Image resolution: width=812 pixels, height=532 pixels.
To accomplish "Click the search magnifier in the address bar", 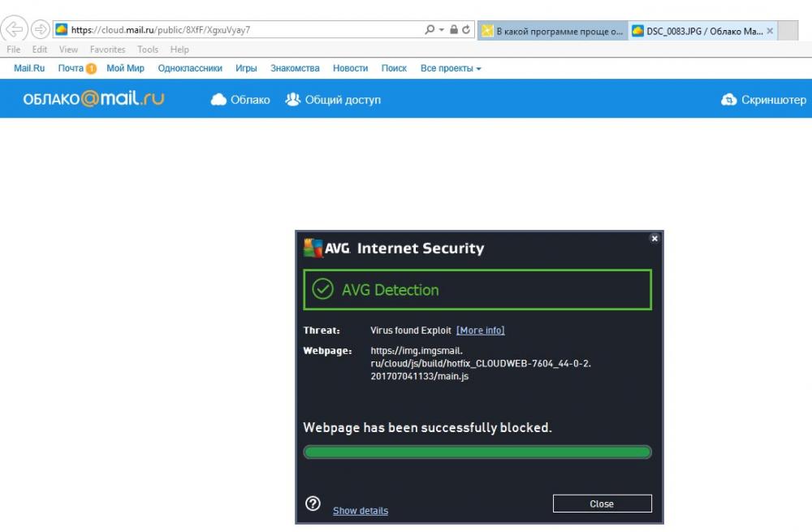I will tap(430, 29).
